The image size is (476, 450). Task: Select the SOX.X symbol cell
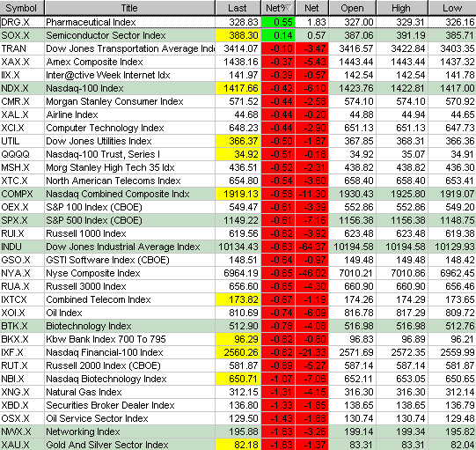click(x=22, y=35)
